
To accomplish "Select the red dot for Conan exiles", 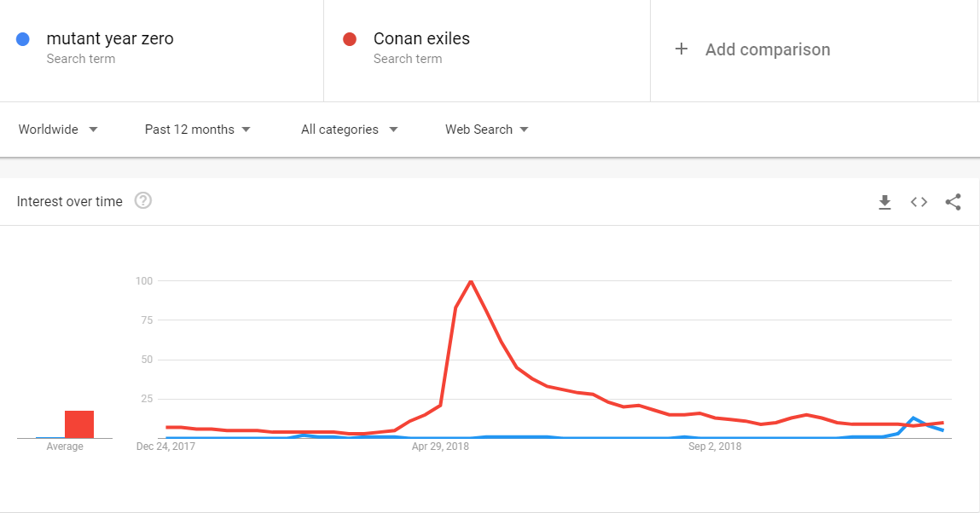I will click(350, 39).
